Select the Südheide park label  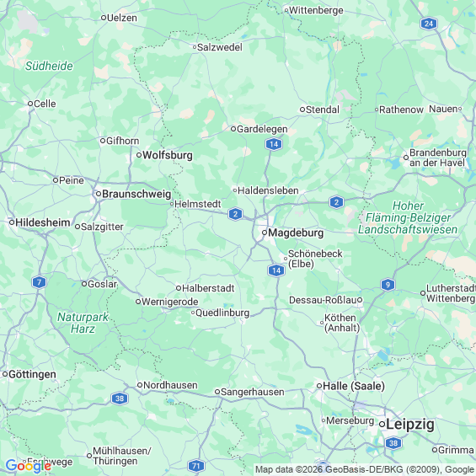(x=49, y=67)
